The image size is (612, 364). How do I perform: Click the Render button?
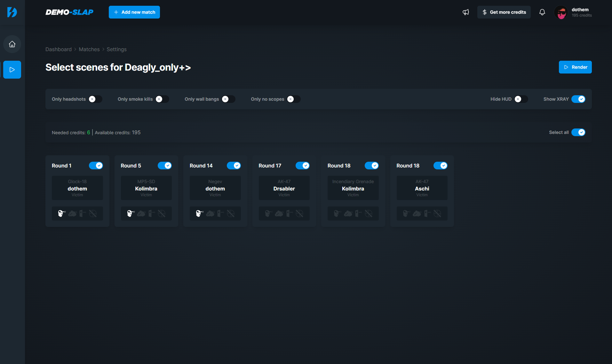pos(575,67)
